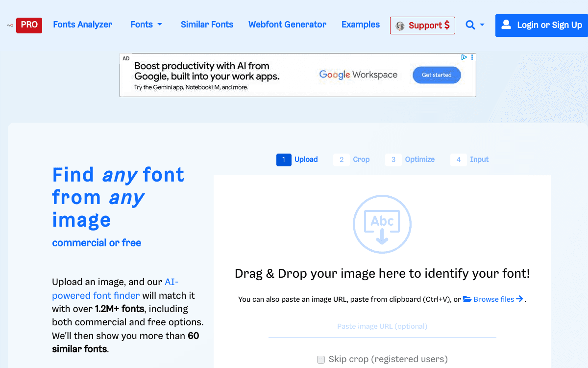This screenshot has width=588, height=368.
Task: Click the Paste image URL field
Action: coord(382,326)
